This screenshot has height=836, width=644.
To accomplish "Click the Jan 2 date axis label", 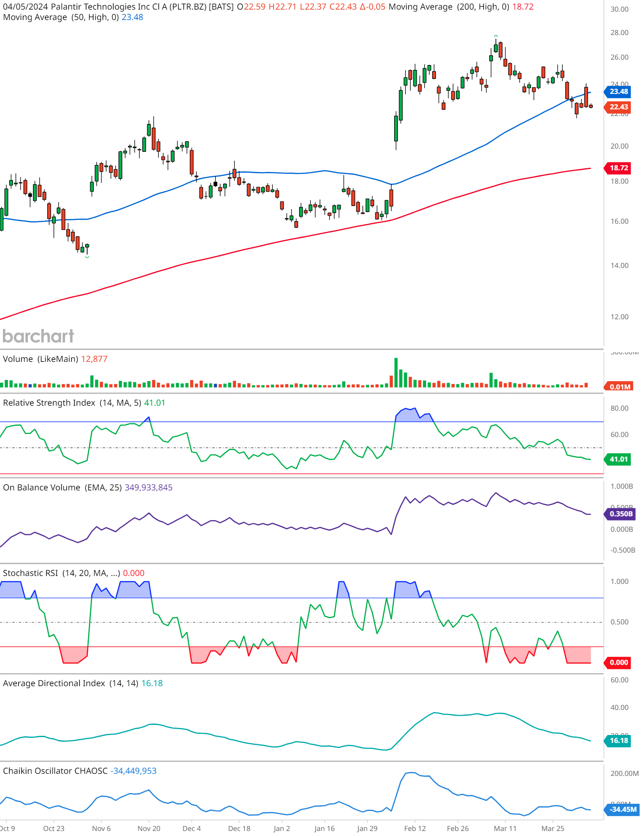I will click(x=282, y=829).
